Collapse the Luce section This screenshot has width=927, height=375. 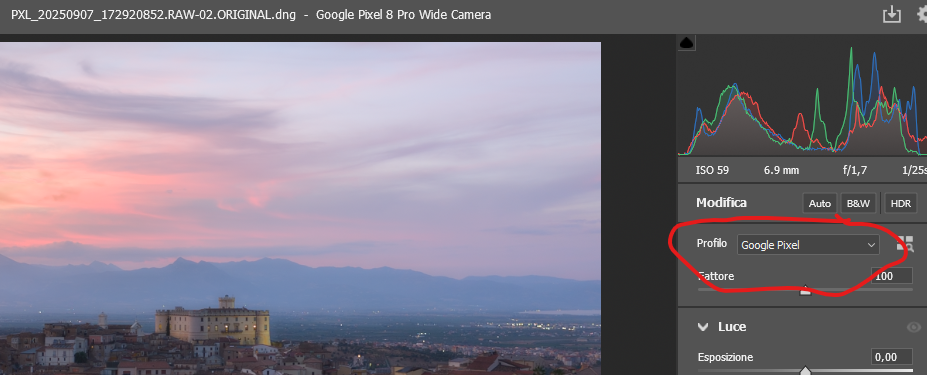click(x=703, y=326)
